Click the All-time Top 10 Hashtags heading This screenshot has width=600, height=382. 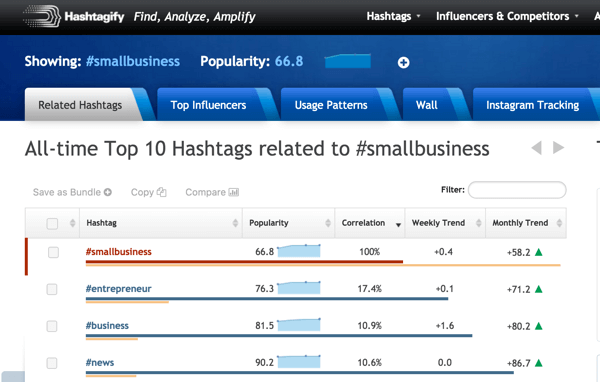257,149
